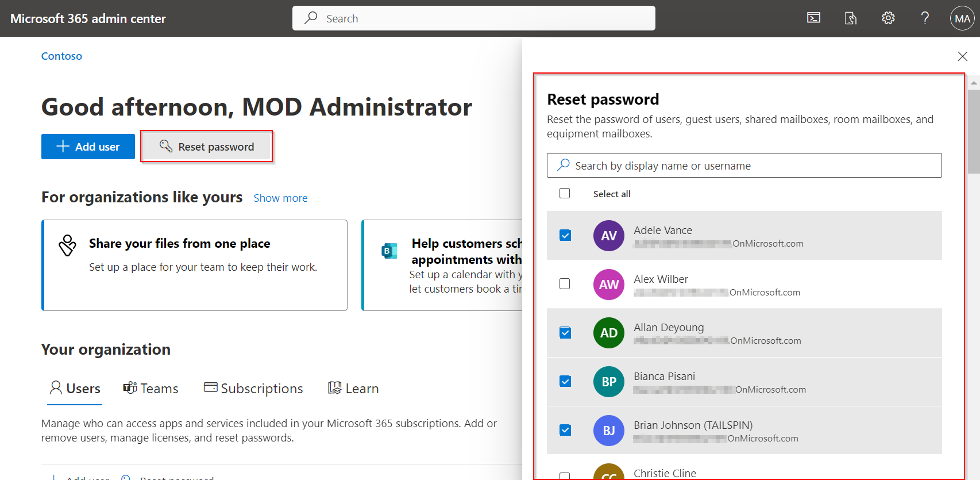Switch to the Learn tab
Image resolution: width=980 pixels, height=480 pixels.
(x=353, y=389)
